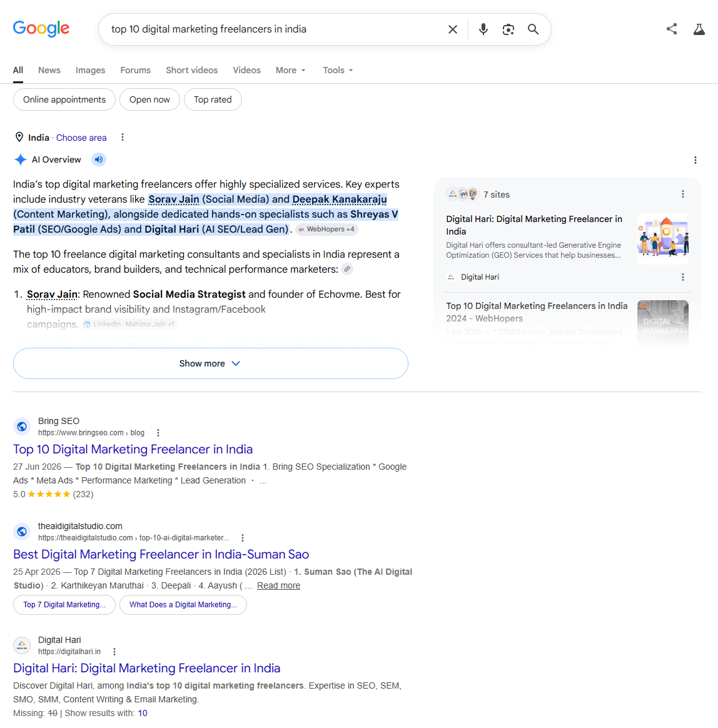Show results with 10 link
Screen dimensions: 718x728
143,713
